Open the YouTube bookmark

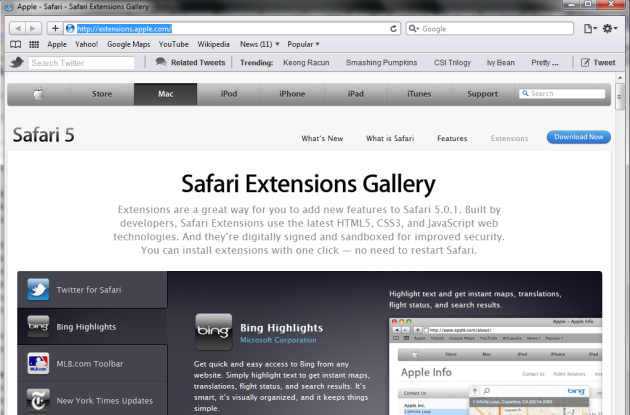pyautogui.click(x=174, y=44)
